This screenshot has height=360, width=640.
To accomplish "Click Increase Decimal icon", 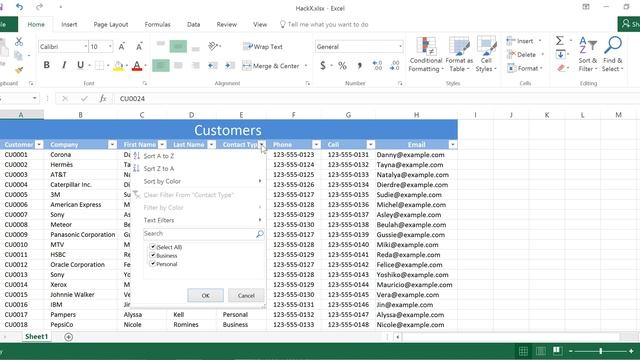I will pyautogui.click(x=377, y=65).
